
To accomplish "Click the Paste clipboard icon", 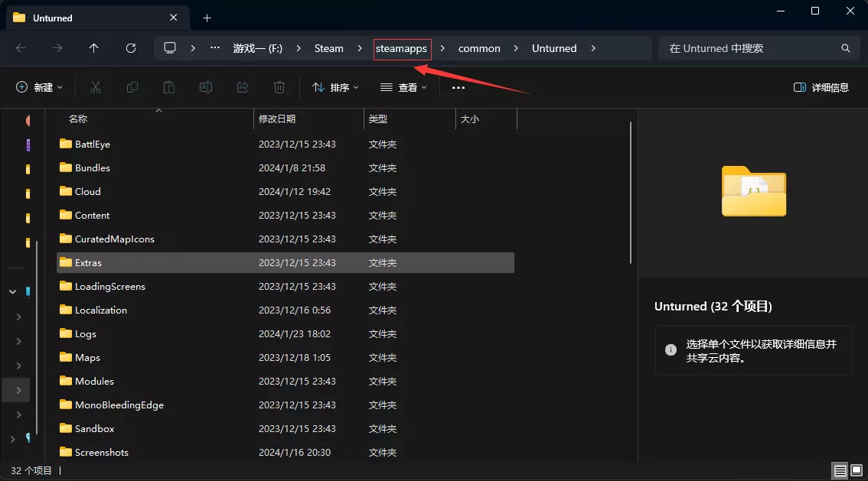I will tap(169, 87).
